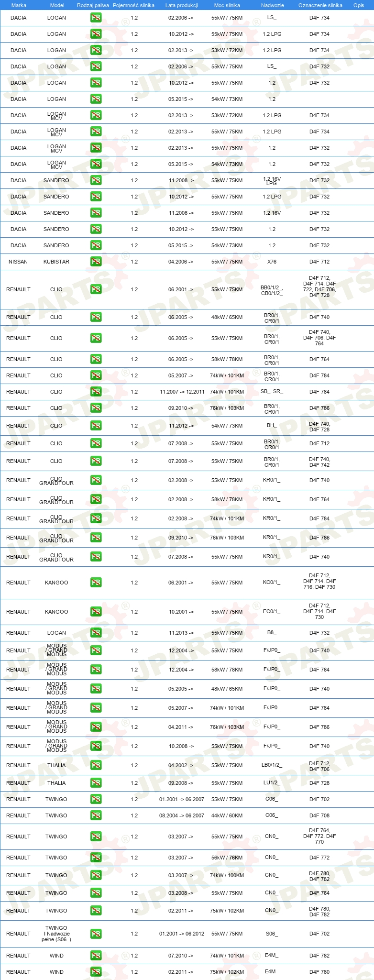Click the fuel icon in NISSAN KUBISTAR row
Screen dimensions: 374x980
click(x=96, y=262)
